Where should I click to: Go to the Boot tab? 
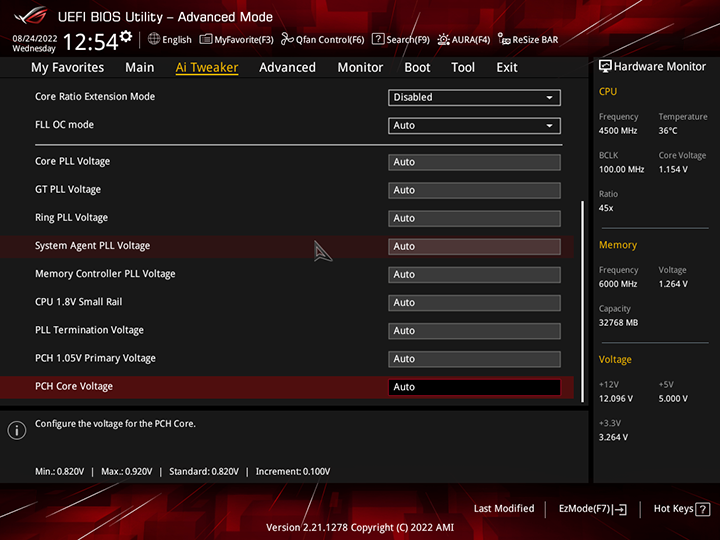click(417, 68)
